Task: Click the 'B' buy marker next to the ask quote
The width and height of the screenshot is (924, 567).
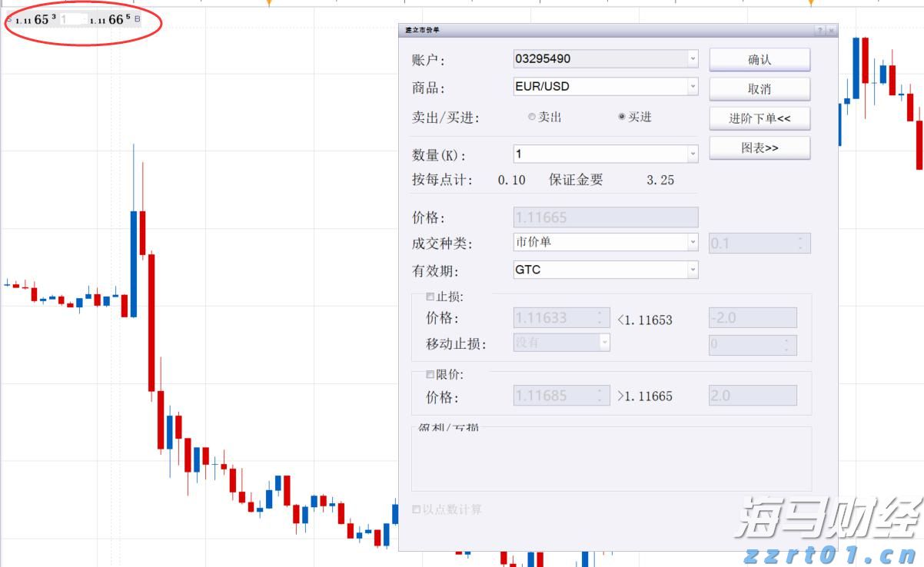Action: (x=136, y=22)
